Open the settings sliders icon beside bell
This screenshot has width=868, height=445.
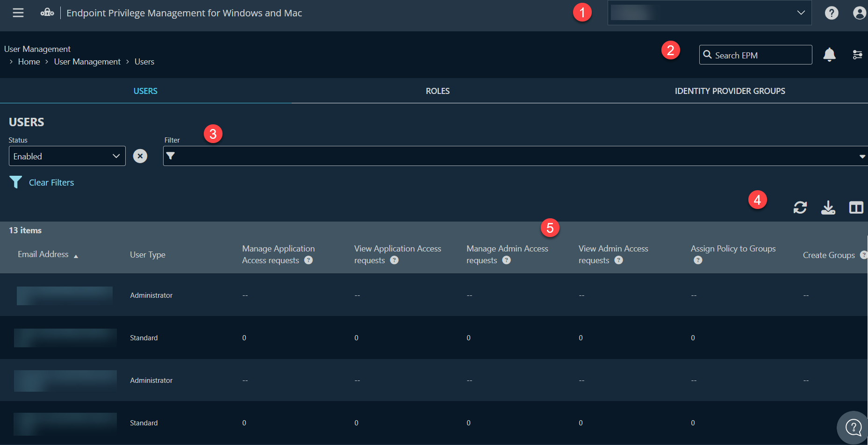coord(857,55)
